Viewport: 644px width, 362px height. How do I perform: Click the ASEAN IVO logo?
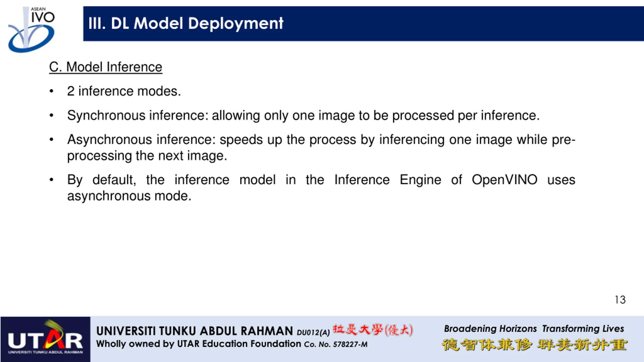click(x=31, y=29)
